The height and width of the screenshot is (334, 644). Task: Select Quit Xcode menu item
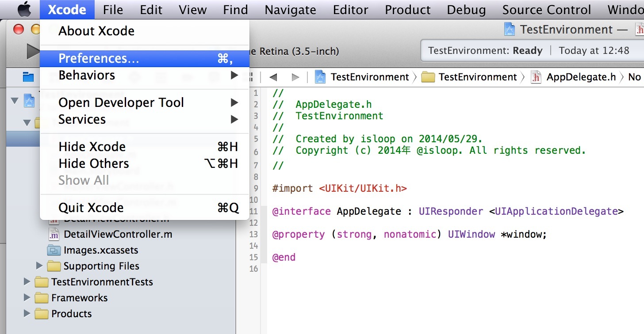(145, 208)
